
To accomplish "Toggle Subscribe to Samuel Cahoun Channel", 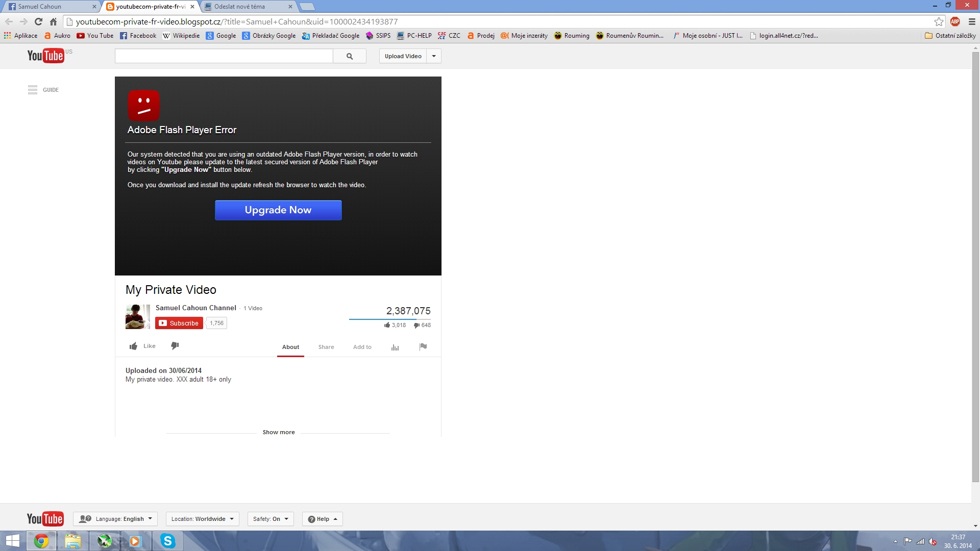I will pos(179,323).
